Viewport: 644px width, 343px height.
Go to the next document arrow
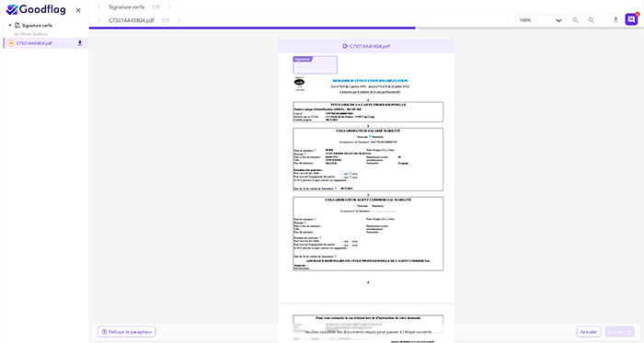(178, 20)
